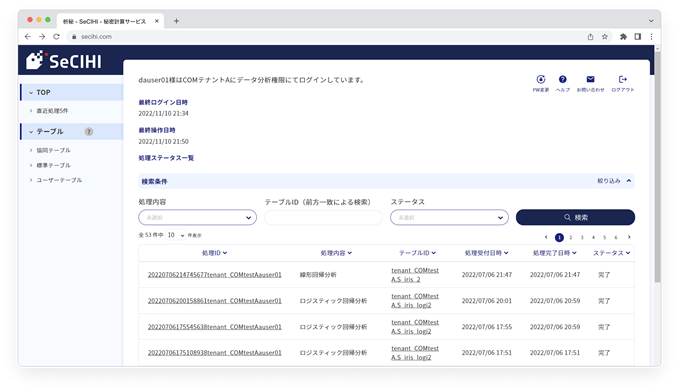Sort by the 処理ID column header
678x390 pixels.
click(214, 253)
